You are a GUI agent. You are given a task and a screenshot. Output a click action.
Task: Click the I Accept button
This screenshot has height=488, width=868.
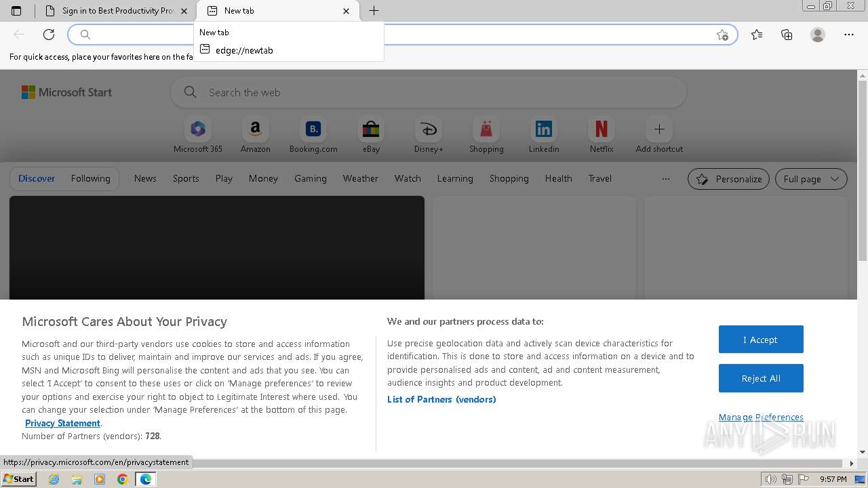(761, 340)
